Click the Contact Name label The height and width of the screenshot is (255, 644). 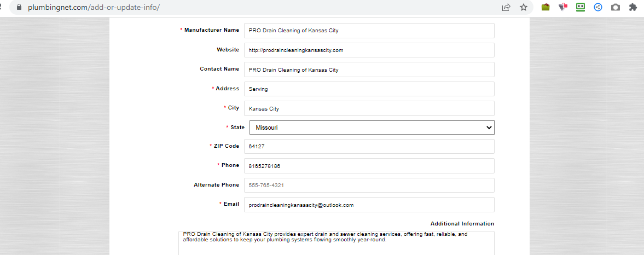[219, 69]
